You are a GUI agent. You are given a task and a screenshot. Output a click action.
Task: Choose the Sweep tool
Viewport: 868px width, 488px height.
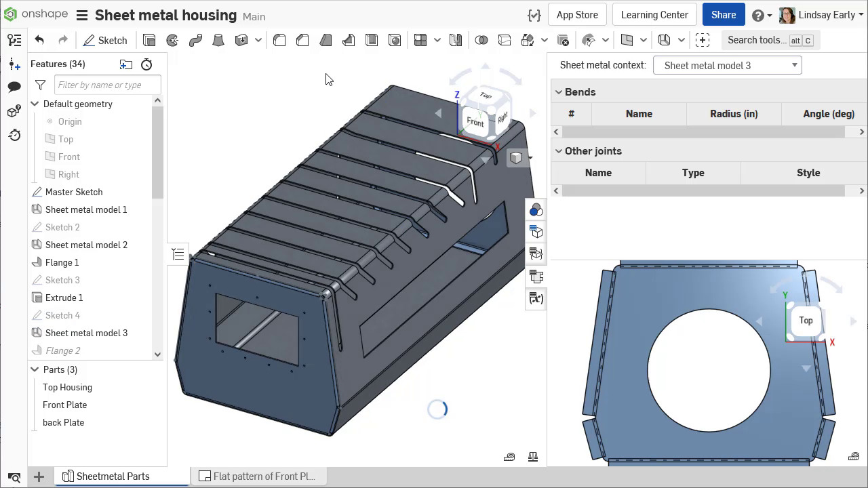195,41
